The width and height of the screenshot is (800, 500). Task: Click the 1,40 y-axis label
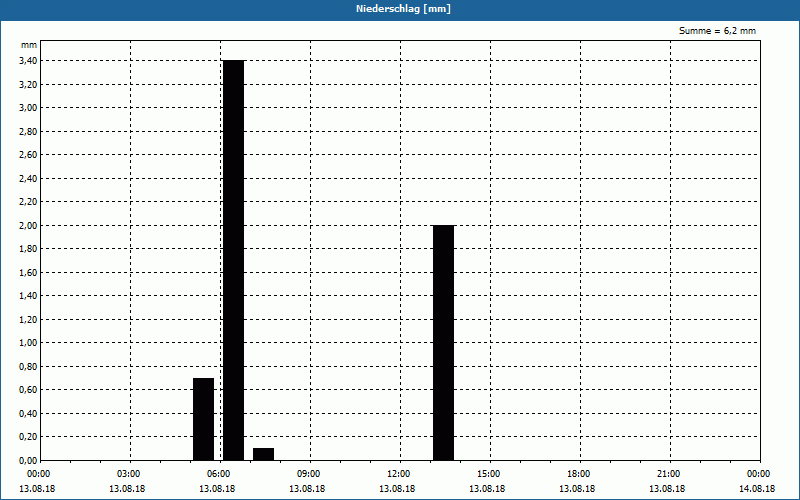28,296
